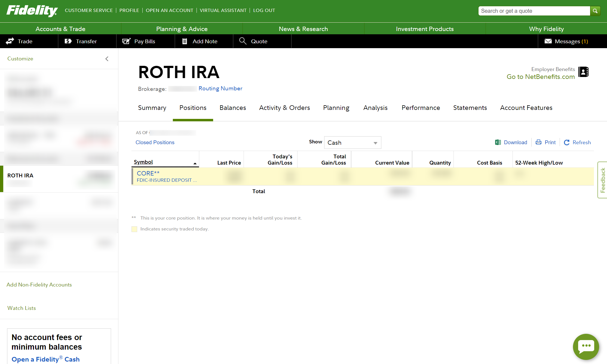The width and height of the screenshot is (607, 364).
Task: Open the Account Features tab
Action: (526, 108)
